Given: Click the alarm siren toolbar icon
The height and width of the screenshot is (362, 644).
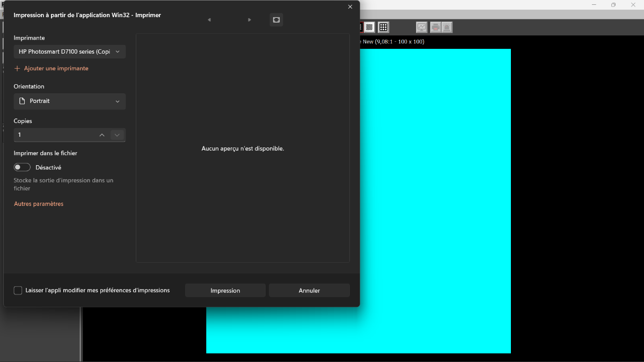Looking at the screenshot, I should (447, 27).
